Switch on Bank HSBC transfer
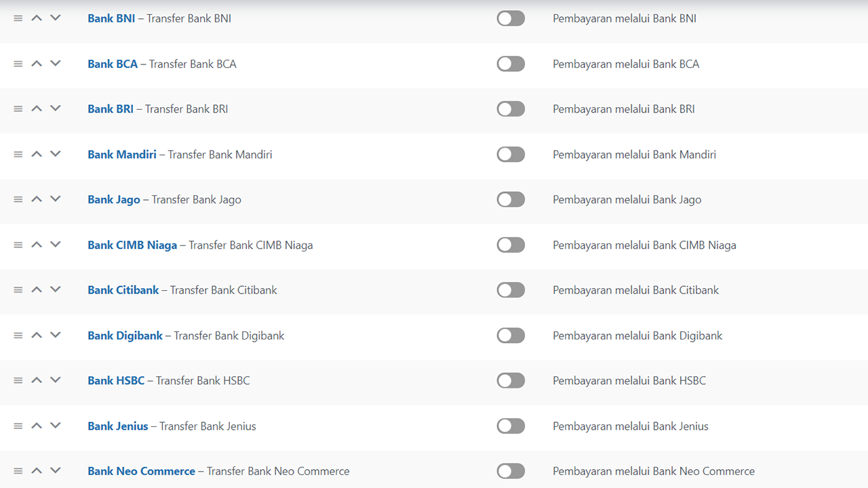The width and height of the screenshot is (868, 488). pyautogui.click(x=511, y=381)
